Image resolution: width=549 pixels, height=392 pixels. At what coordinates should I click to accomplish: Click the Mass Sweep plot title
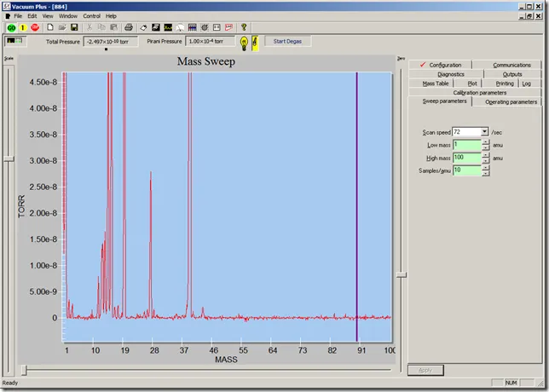(x=206, y=61)
